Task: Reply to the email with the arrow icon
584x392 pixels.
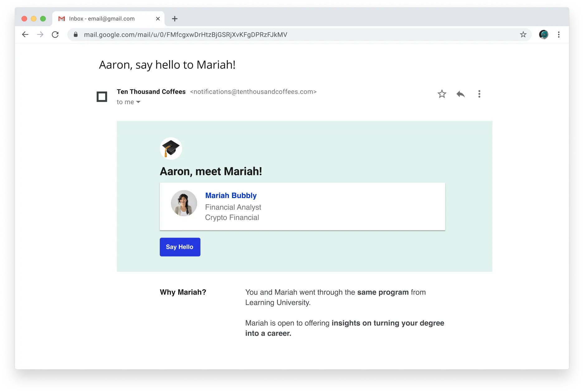Action: pyautogui.click(x=461, y=94)
